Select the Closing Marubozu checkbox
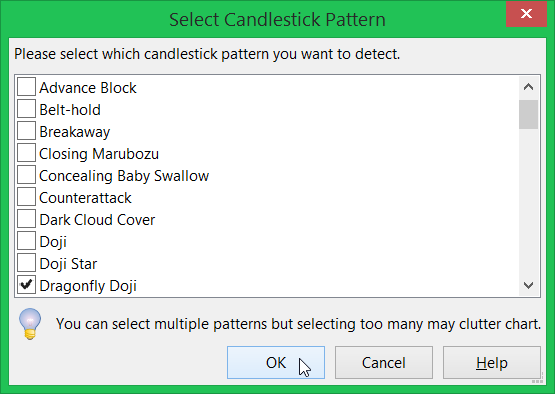This screenshot has width=555, height=394. click(26, 153)
